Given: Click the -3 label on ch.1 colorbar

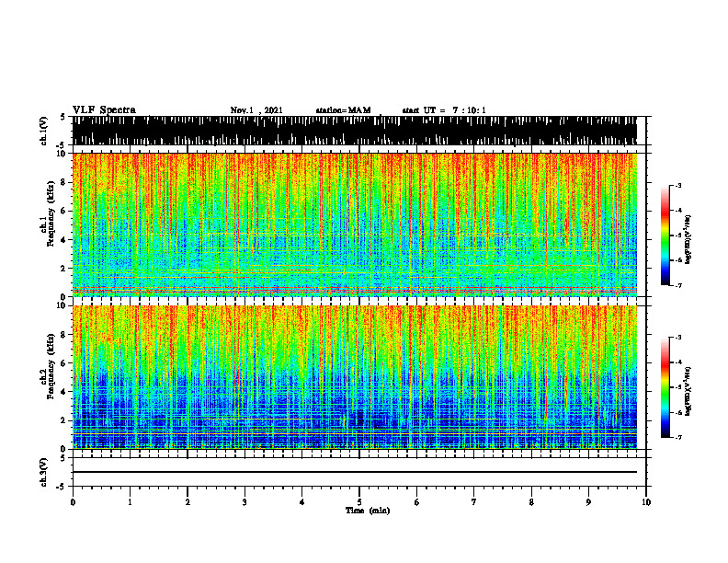Looking at the screenshot, I should [x=678, y=185].
